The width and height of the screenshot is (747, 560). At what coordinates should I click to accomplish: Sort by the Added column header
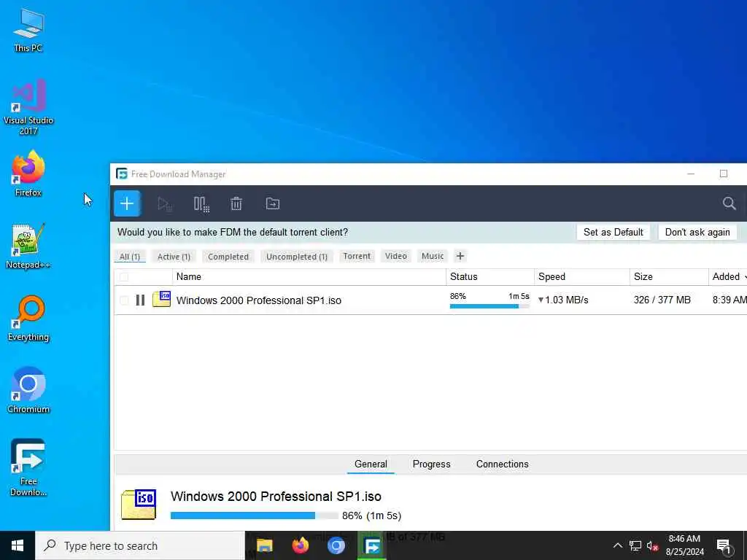tap(728, 276)
